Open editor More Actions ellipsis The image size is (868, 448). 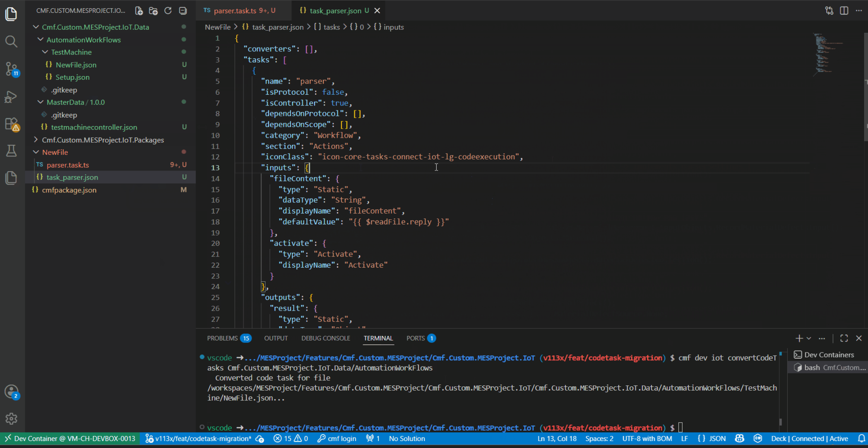coord(858,11)
